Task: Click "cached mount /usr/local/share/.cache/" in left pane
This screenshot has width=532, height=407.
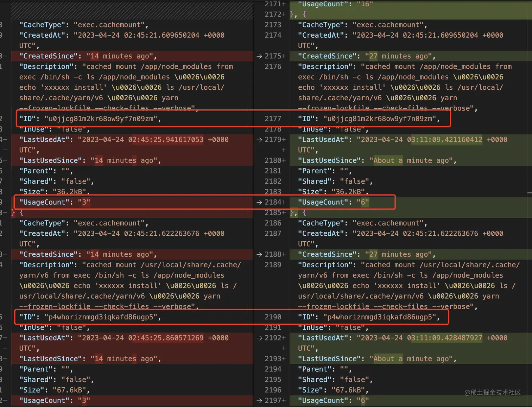Action: [162, 265]
